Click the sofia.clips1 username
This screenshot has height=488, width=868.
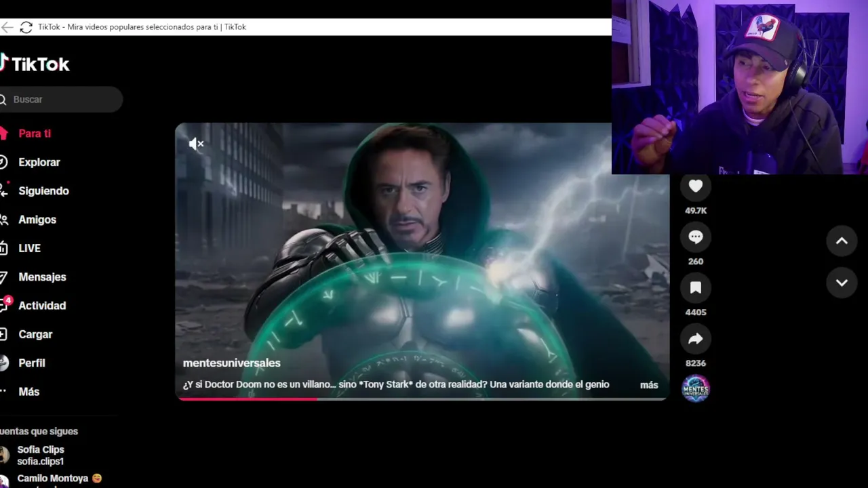point(41,462)
